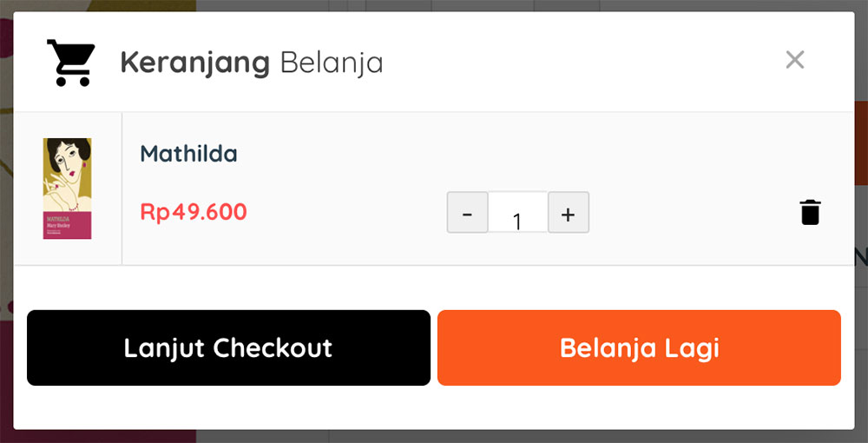Click the white area below the action buttons
The height and width of the screenshot is (443, 868).
tap(433, 407)
